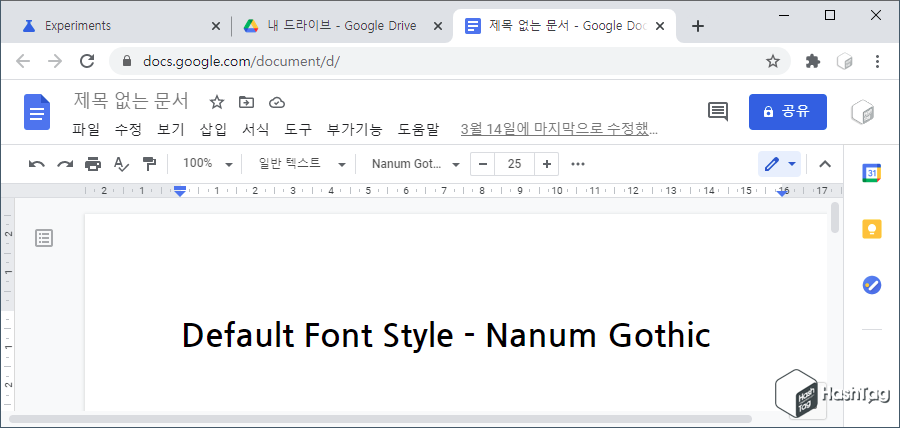The height and width of the screenshot is (428, 900).
Task: Collapse the menus with up chevron
Action: [x=825, y=164]
